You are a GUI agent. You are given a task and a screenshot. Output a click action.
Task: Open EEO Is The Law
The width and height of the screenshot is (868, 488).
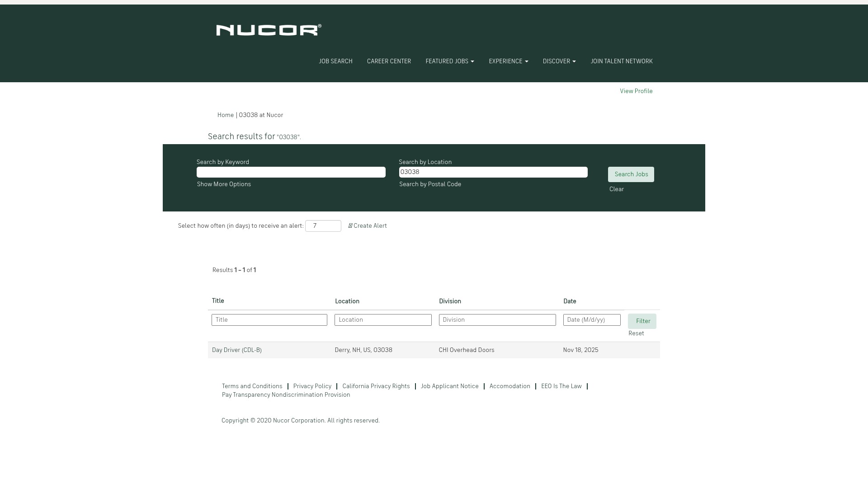[561, 386]
